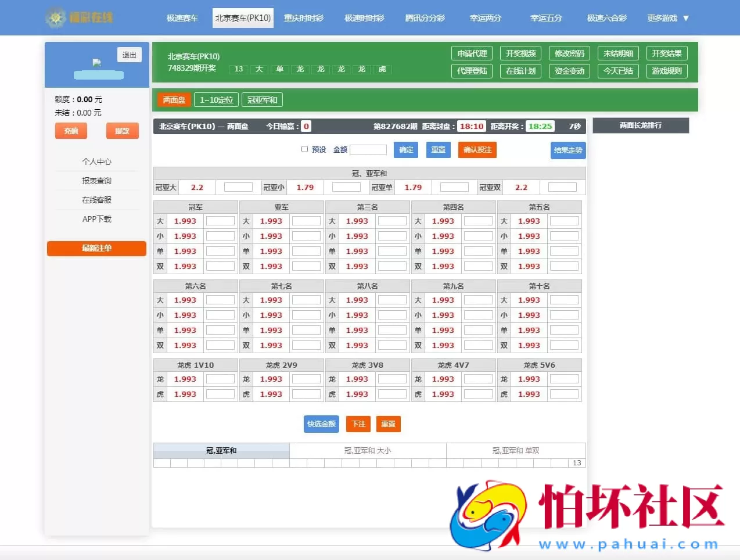Enable the 预设 checkbox
Image resolution: width=740 pixels, height=560 pixels.
click(304, 149)
